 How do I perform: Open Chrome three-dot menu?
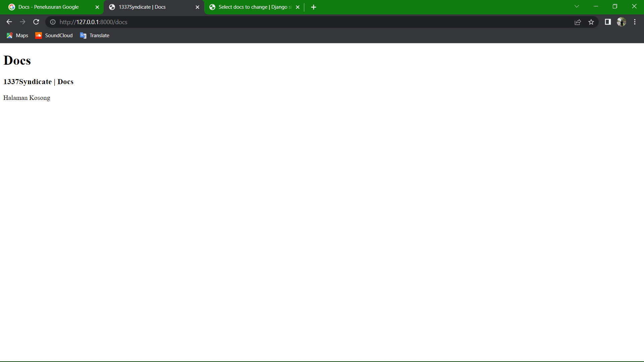[x=635, y=22]
